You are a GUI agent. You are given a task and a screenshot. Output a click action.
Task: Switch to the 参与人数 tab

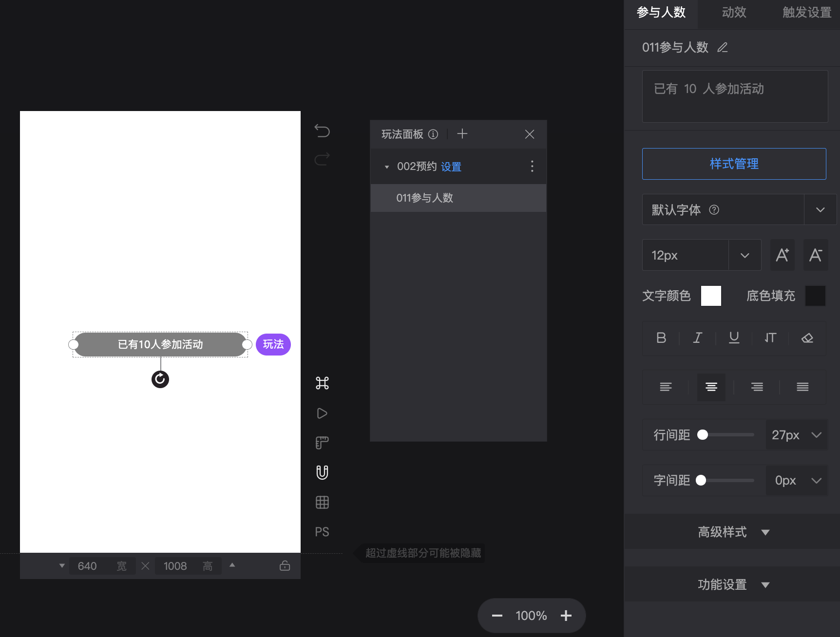pos(661,13)
